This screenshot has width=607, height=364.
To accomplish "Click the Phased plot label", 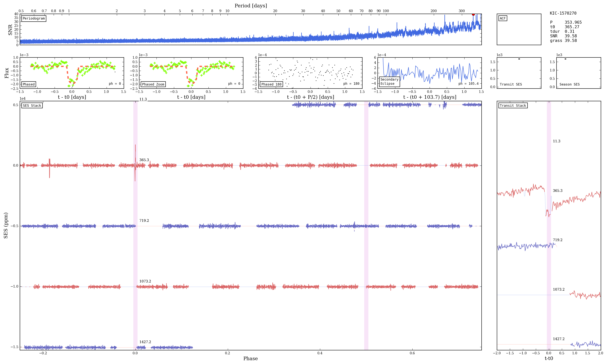I will (29, 84).
